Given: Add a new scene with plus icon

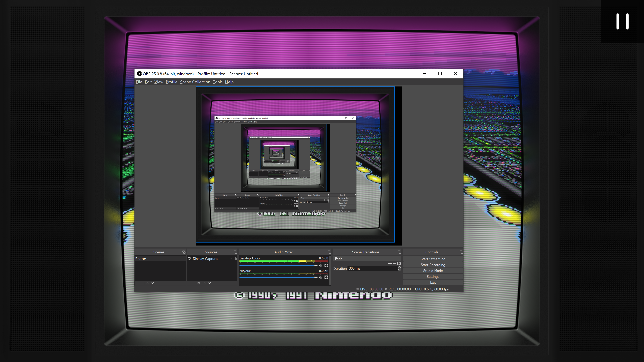Looking at the screenshot, I should [137, 283].
